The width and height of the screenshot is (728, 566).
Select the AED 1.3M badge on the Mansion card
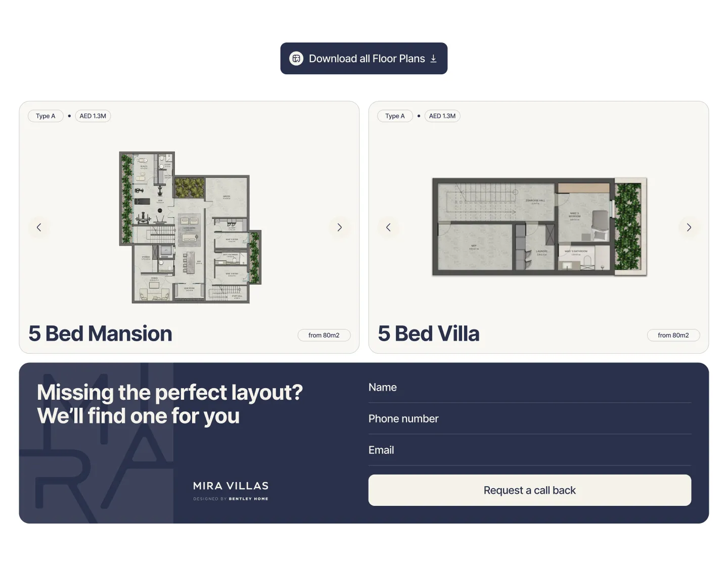(93, 116)
